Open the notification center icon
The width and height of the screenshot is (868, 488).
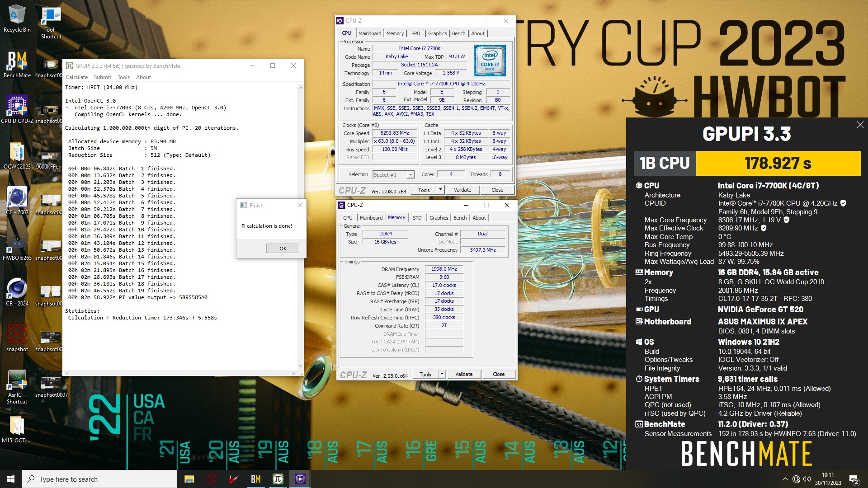[x=854, y=479]
